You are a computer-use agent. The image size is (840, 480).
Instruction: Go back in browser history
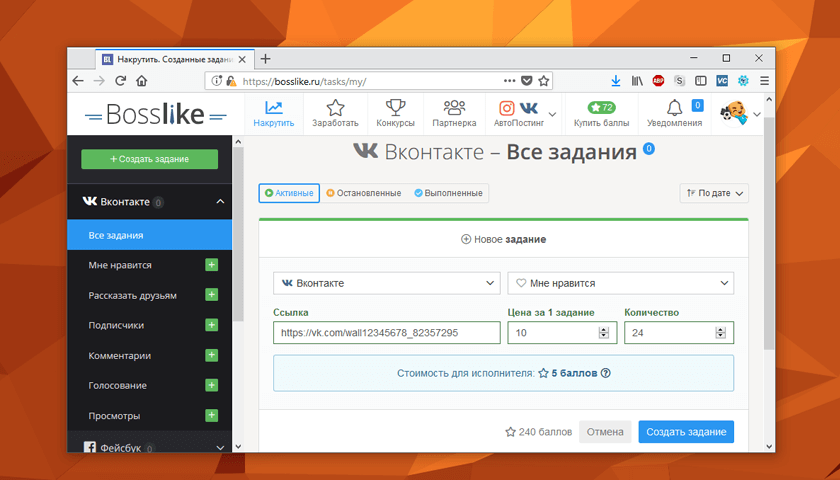[x=78, y=81]
